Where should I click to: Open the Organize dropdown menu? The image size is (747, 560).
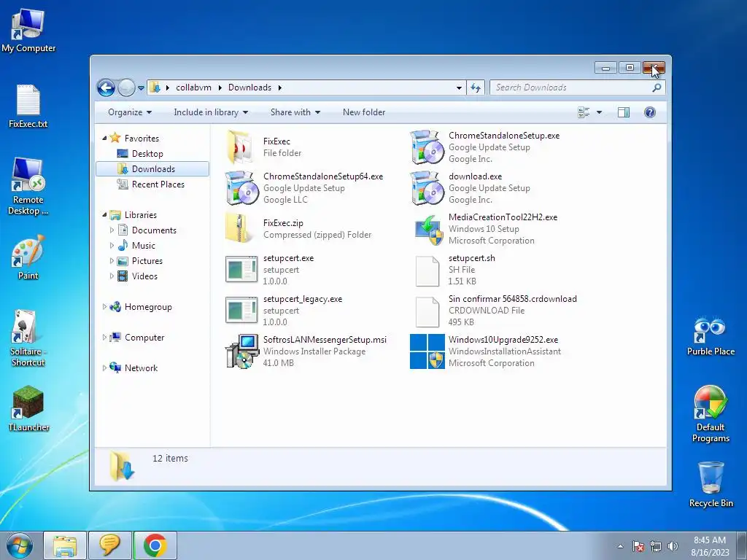pos(130,112)
